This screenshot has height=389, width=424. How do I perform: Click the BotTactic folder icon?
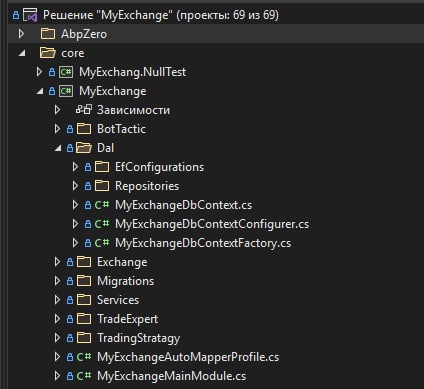pos(84,129)
